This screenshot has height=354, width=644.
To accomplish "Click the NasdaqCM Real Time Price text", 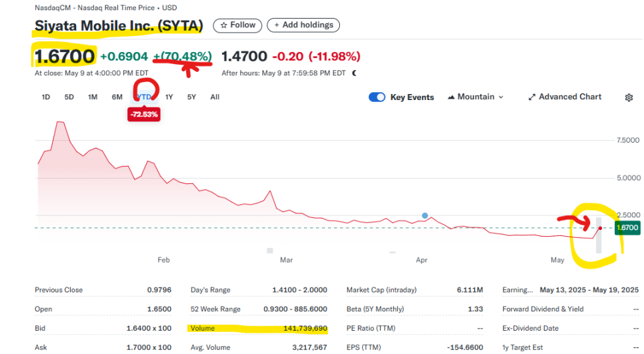I will [105, 8].
